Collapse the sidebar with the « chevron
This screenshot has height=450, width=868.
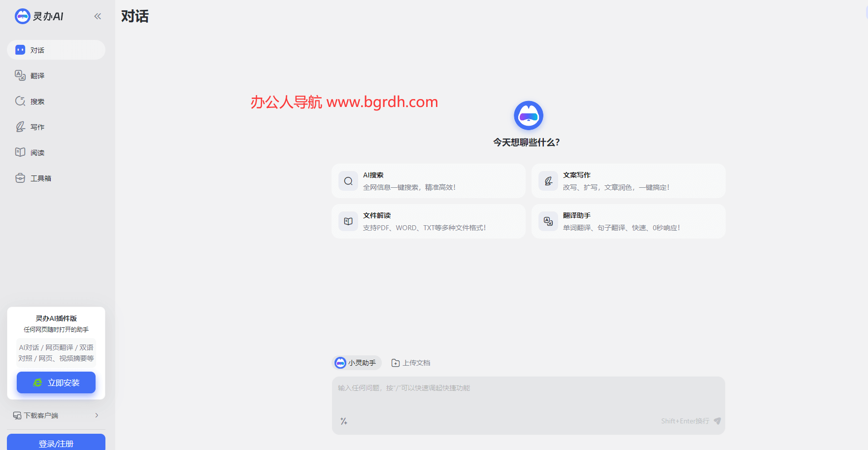click(x=97, y=16)
